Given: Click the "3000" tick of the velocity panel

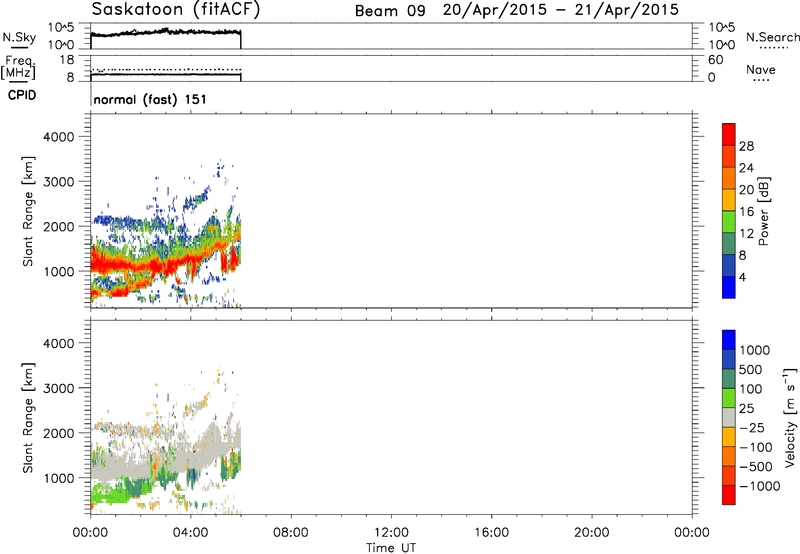Looking at the screenshot, I should [59, 388].
